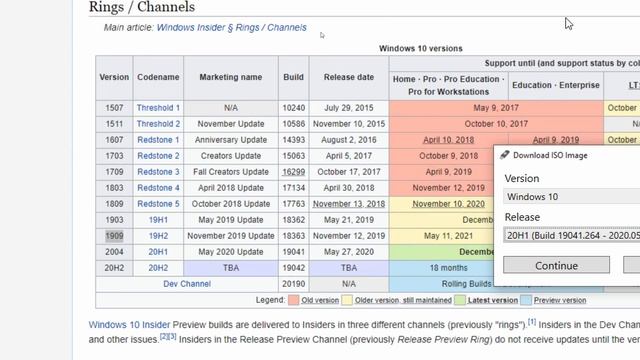
Task: Click the Latest version legend label
Action: (x=493, y=300)
